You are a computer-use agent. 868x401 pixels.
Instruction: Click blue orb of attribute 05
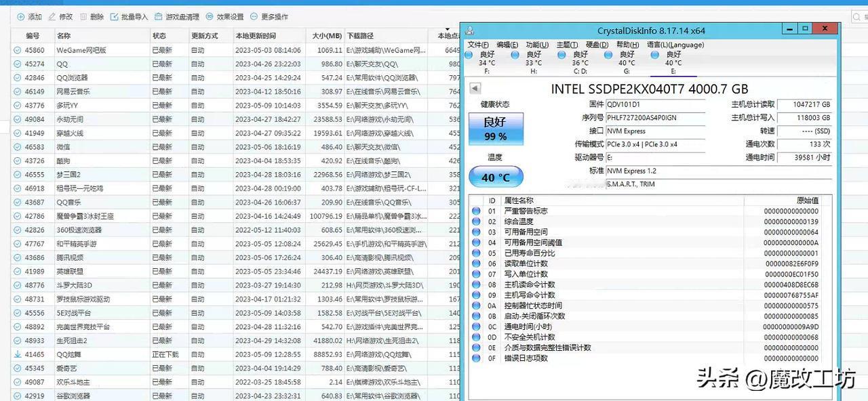click(x=476, y=253)
